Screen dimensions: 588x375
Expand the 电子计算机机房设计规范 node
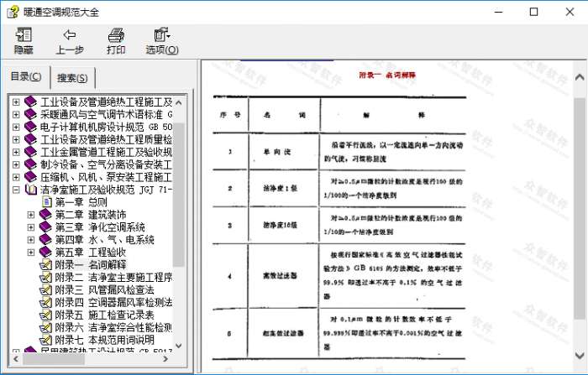tap(16, 127)
